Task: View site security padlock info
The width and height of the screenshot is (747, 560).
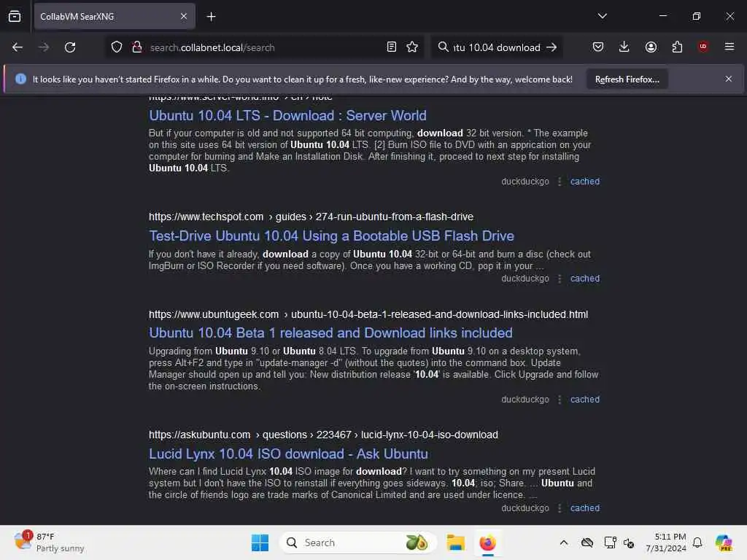Action: 137,47
